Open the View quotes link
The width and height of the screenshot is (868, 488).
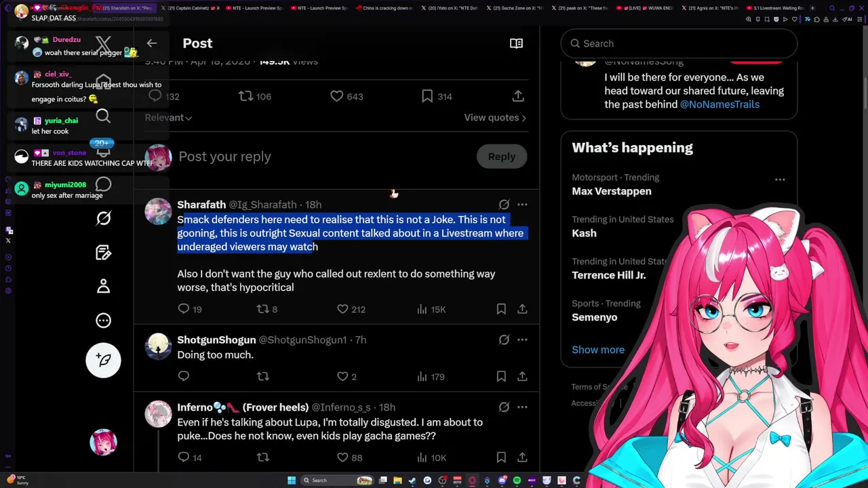[495, 117]
